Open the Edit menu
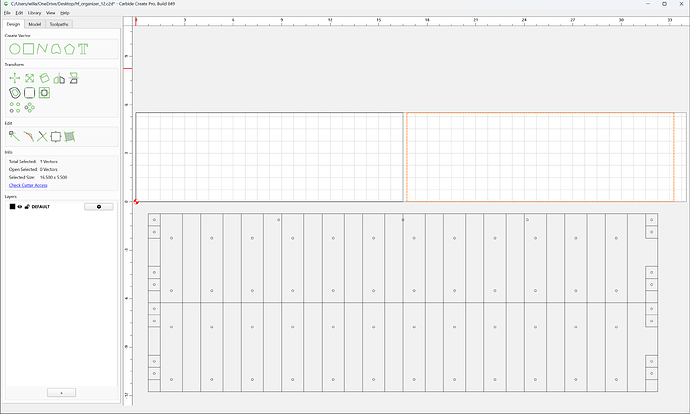The height and width of the screenshot is (414, 690). point(19,13)
